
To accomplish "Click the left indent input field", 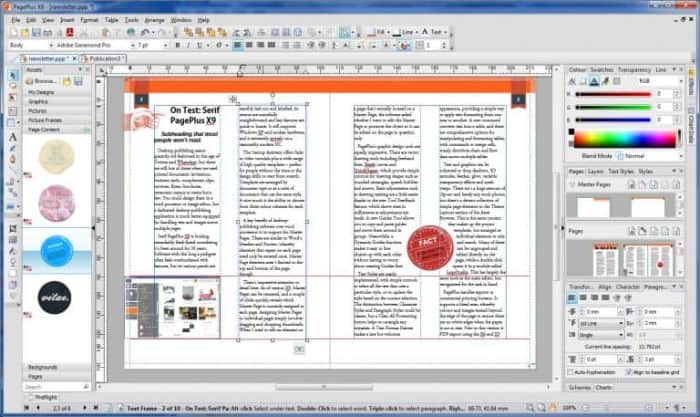I will click(x=600, y=312).
